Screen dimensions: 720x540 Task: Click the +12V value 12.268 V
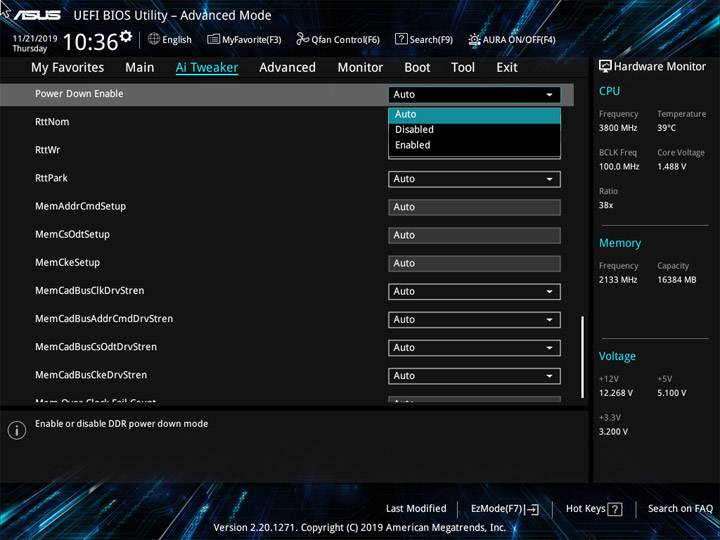(616, 393)
